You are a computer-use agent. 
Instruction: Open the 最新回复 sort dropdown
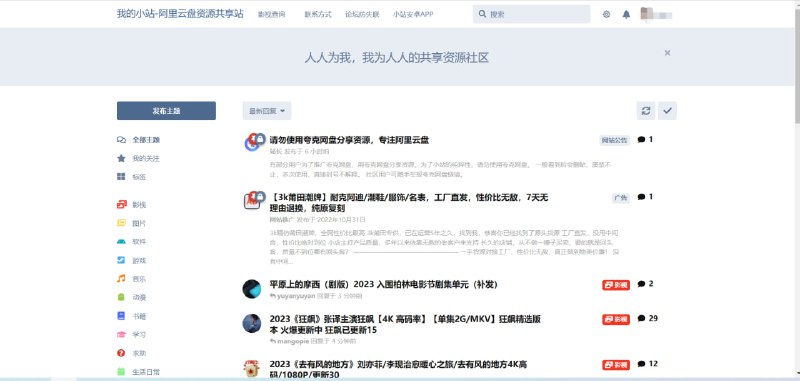pos(267,111)
